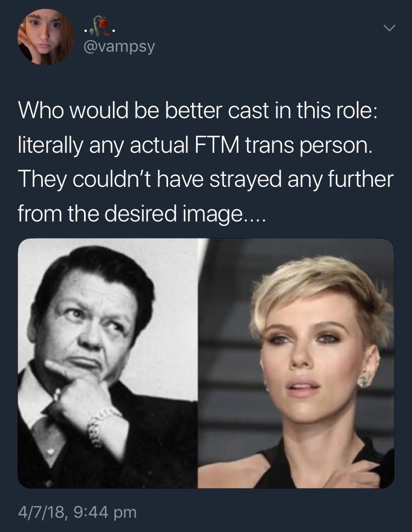Click the 4/7/18, 9:44 pm timestamp
Screen dimensions: 412x532
77,511
